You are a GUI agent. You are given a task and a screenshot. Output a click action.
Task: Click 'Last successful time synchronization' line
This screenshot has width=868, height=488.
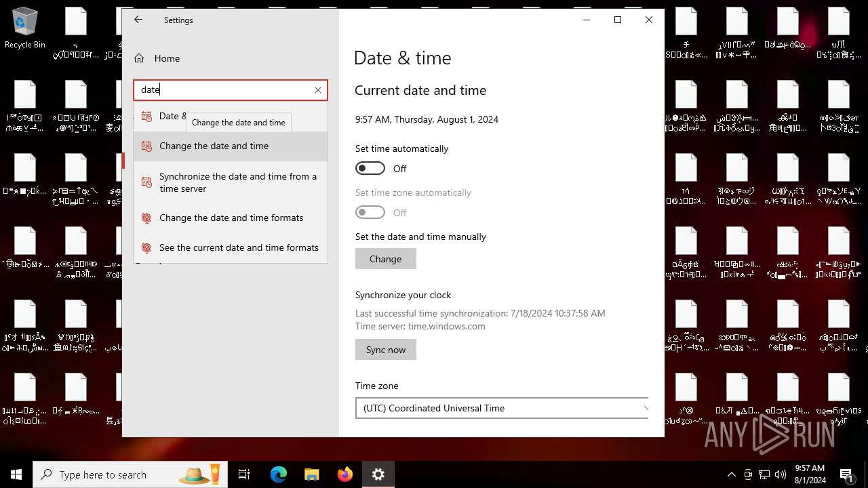480,313
